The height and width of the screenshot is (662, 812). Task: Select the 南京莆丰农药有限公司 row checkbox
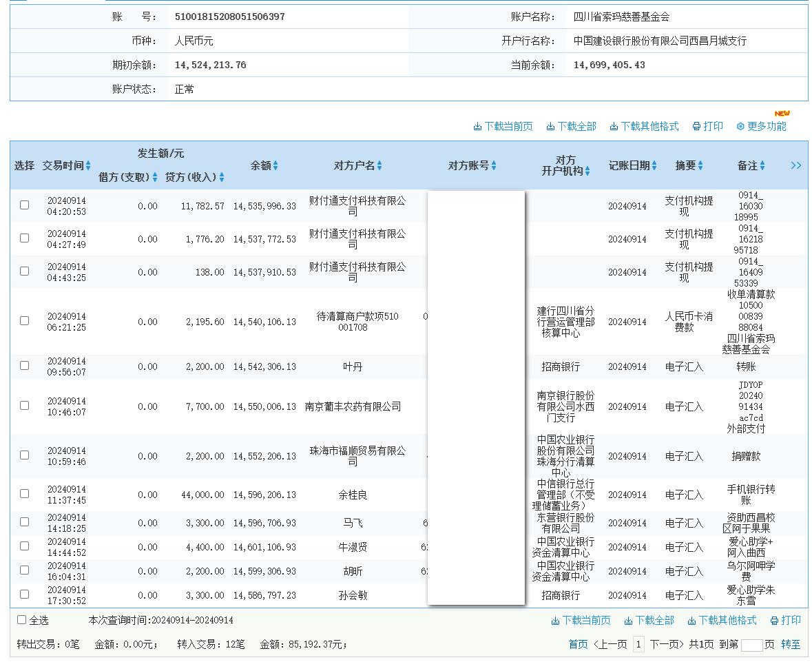click(24, 406)
